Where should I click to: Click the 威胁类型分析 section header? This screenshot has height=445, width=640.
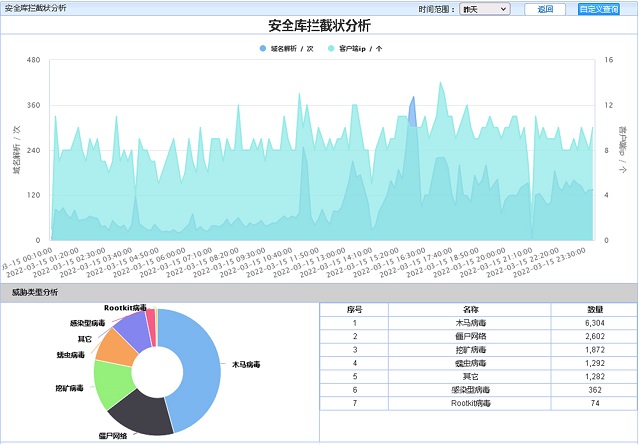(x=34, y=292)
